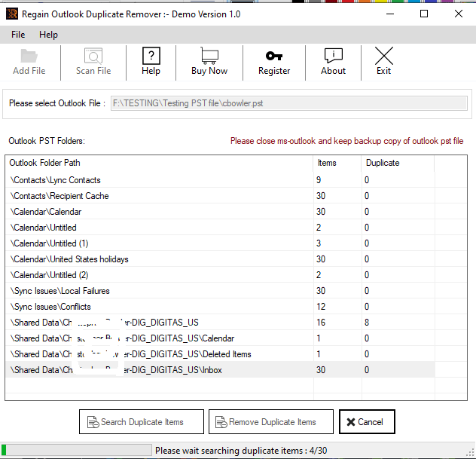Minimize the Regain Outlook Duplicate Remover window
This screenshot has width=476, height=459.
[390, 14]
